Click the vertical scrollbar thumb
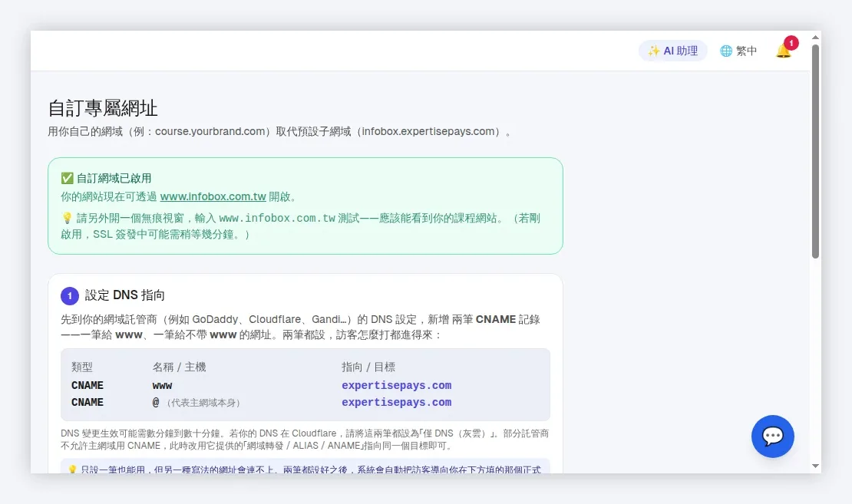This screenshot has height=504, width=852. tap(815, 152)
